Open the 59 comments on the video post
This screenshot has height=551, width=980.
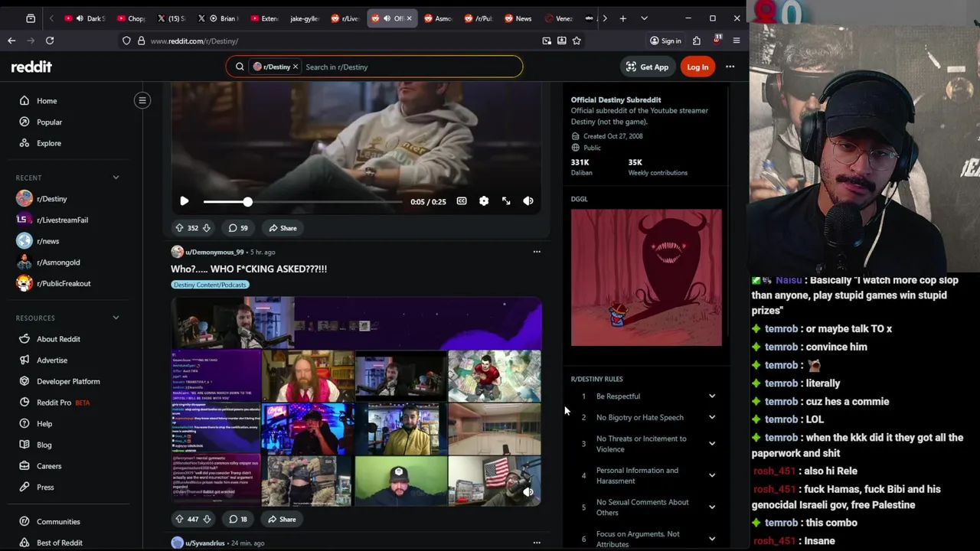pos(238,228)
